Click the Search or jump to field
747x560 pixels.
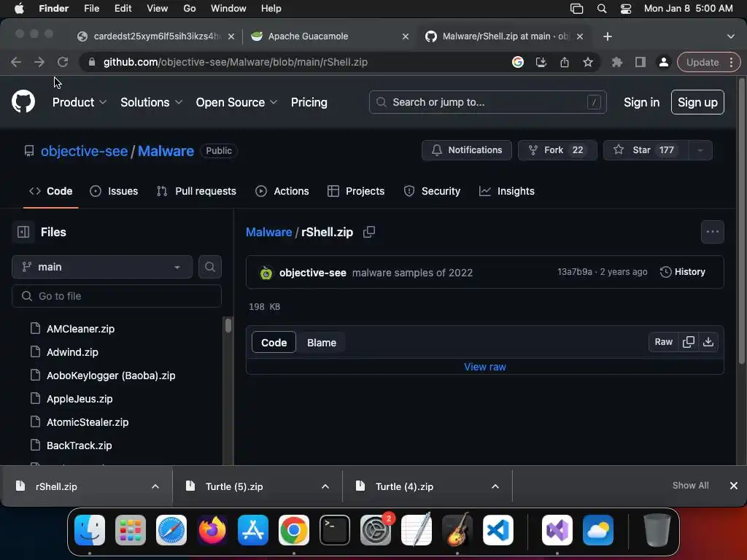click(x=487, y=102)
